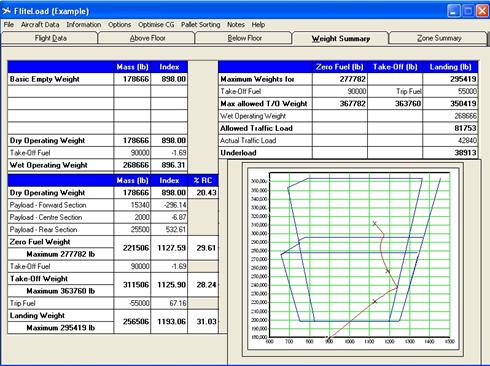Viewport: 490px width, 366px height.
Task: Click the Maximum 277782 lb label
Action: [x=61, y=254]
